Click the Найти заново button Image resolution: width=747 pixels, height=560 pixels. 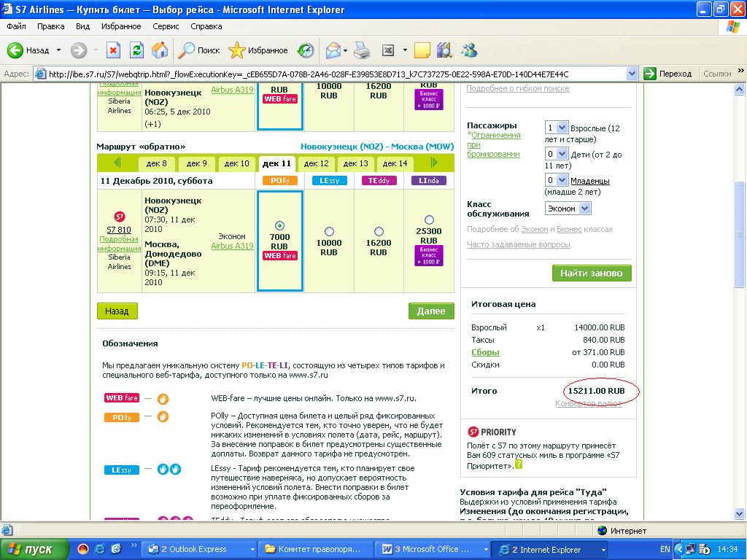point(591,273)
